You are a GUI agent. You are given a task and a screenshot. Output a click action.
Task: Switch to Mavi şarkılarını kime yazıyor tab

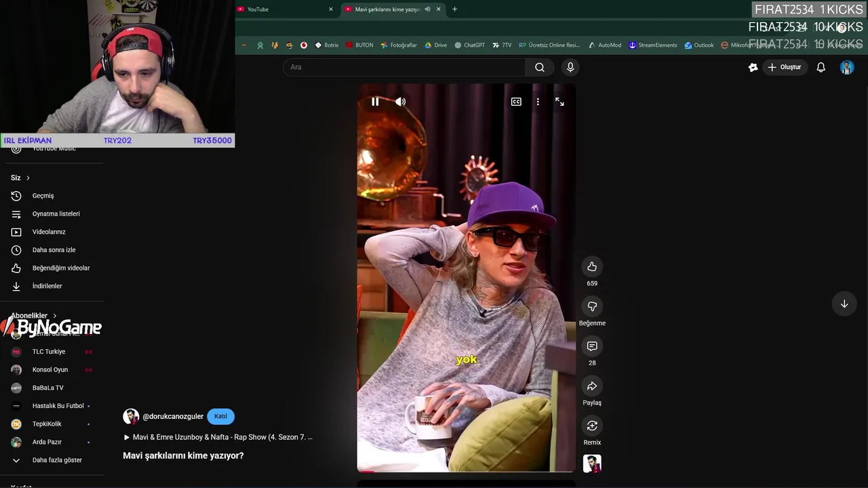coord(387,9)
